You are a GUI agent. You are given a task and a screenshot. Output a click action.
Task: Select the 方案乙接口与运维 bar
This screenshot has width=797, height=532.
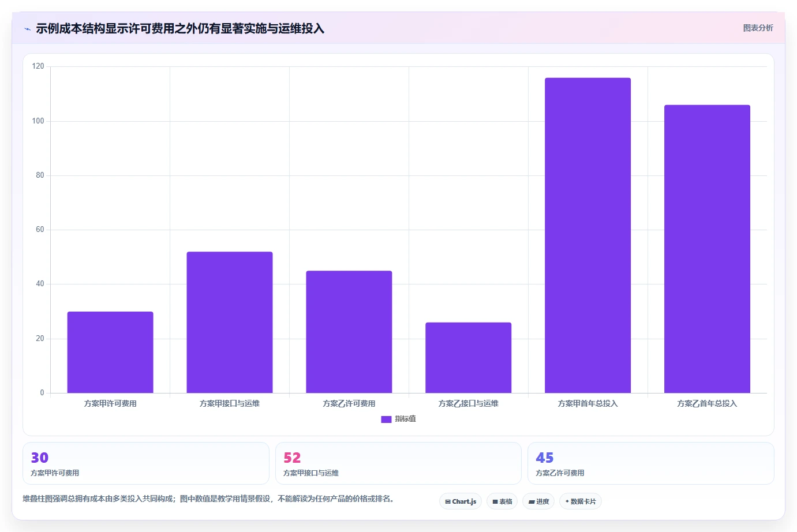click(469, 358)
